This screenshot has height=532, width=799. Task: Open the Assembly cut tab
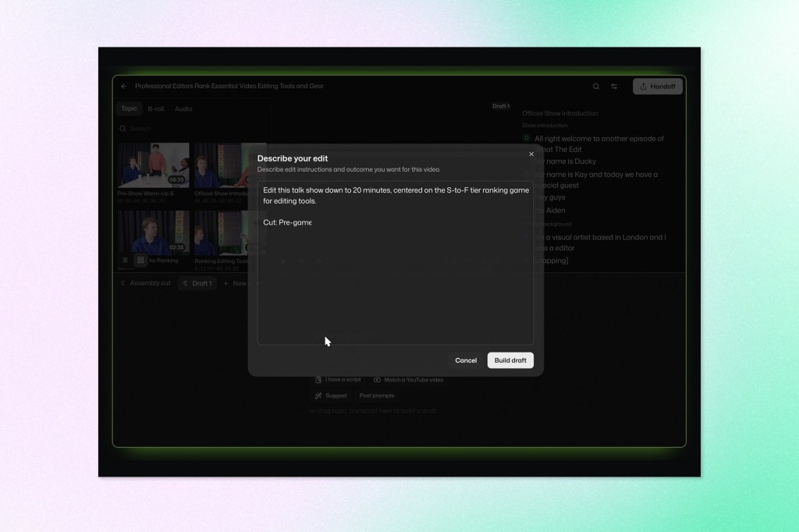(145, 283)
